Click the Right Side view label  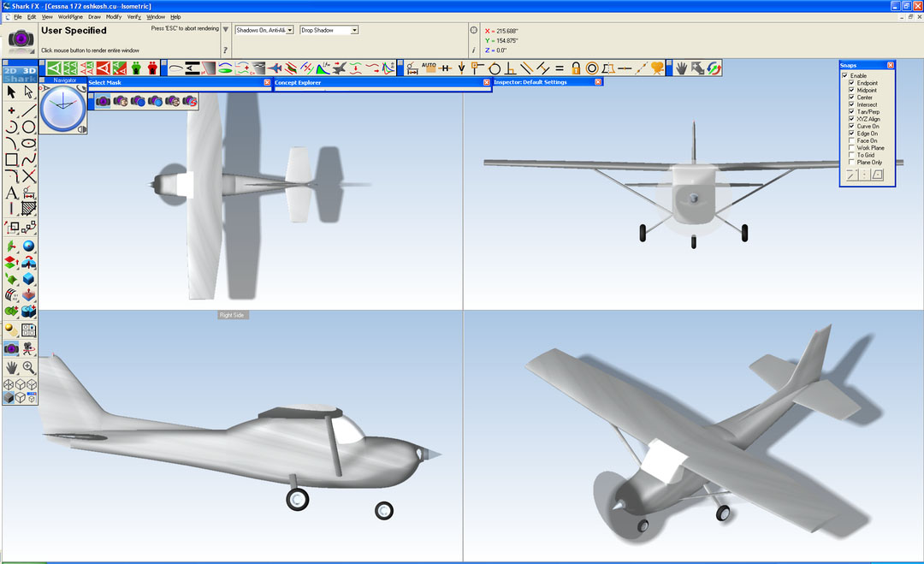[232, 315]
